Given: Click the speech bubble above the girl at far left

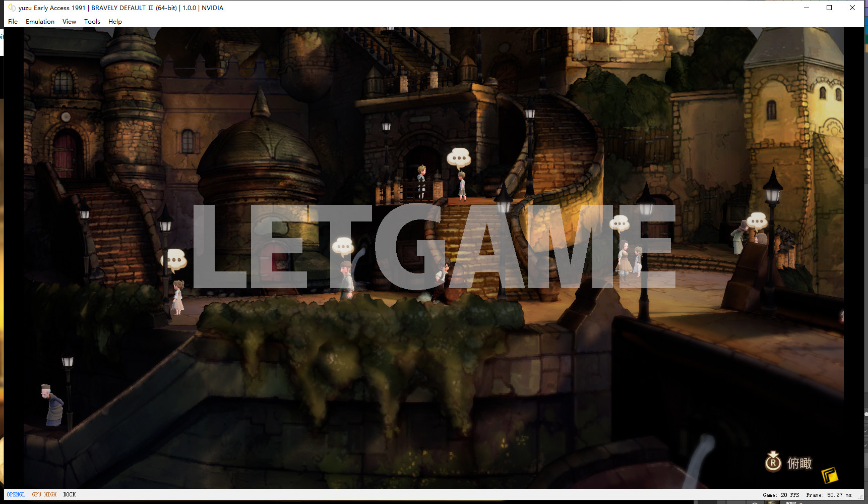Looking at the screenshot, I should 174,260.
